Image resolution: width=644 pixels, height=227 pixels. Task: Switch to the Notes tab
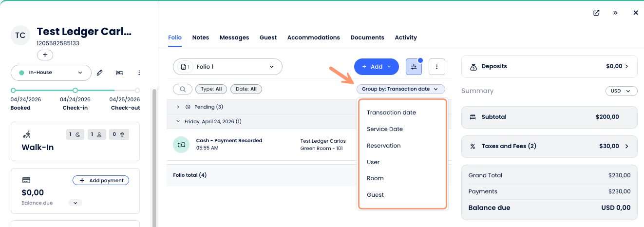click(x=201, y=38)
